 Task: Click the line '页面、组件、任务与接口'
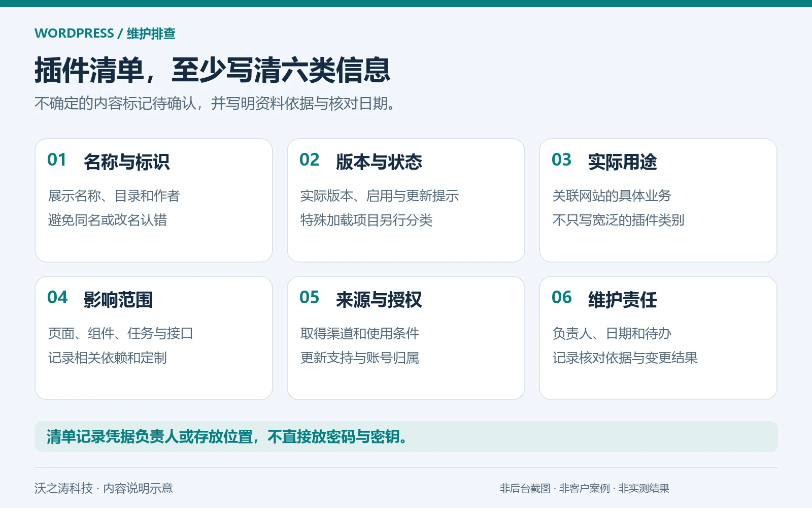tap(121, 333)
